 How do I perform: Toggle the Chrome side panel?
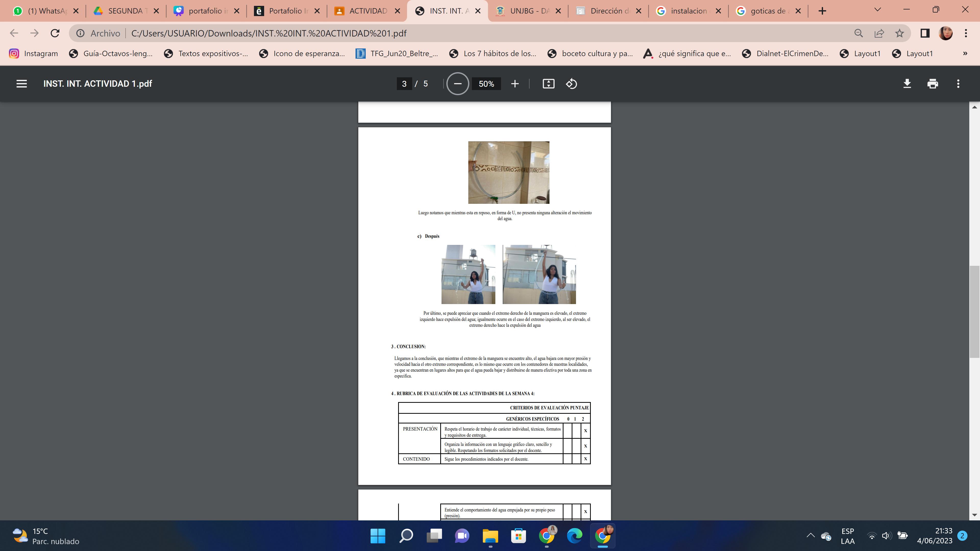click(925, 33)
